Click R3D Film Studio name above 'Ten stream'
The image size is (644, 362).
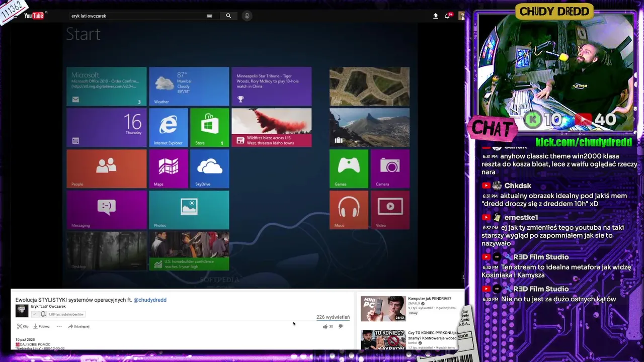pos(541,257)
